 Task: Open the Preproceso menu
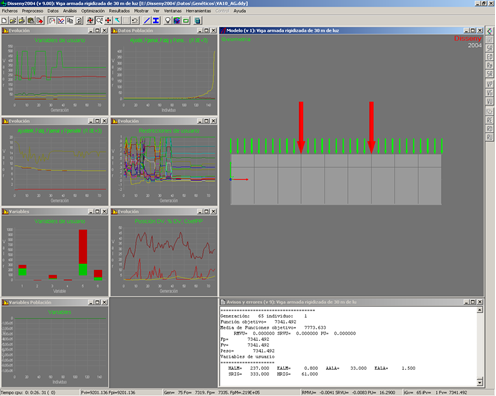pos(32,11)
